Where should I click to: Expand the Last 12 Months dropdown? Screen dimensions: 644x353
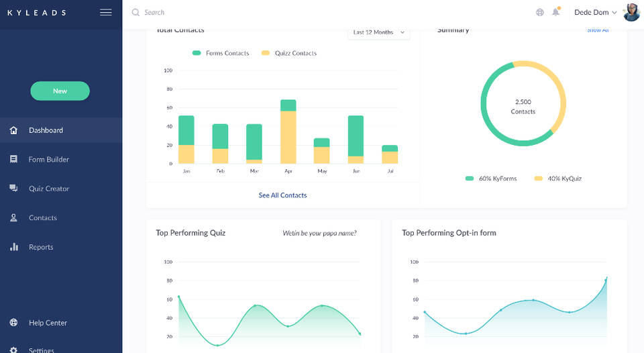click(379, 32)
